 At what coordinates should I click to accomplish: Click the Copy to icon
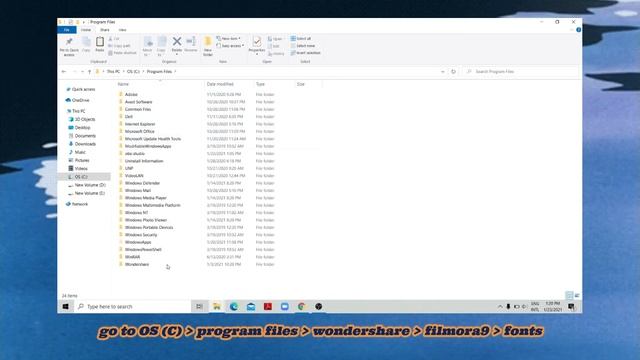click(x=162, y=42)
